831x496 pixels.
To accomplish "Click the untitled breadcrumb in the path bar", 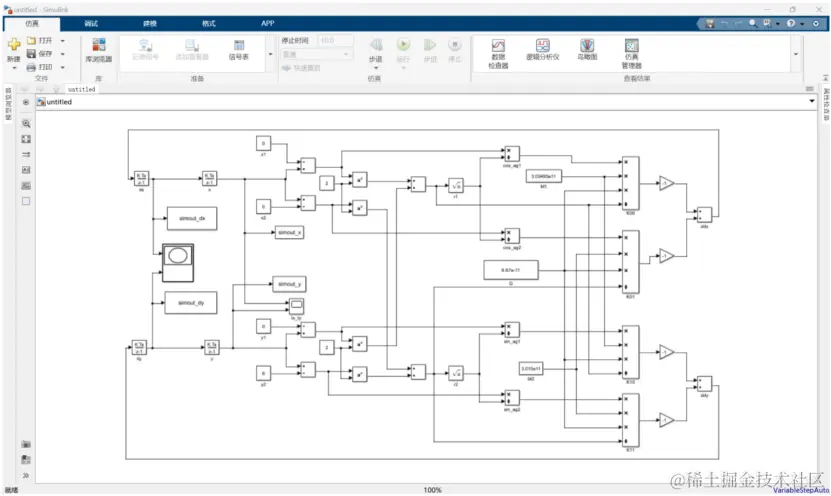I will (x=59, y=102).
